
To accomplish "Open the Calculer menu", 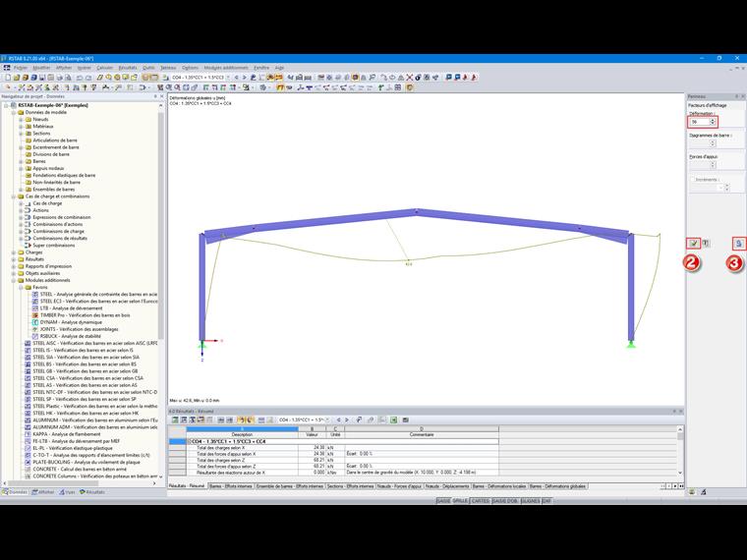I will [x=105, y=68].
